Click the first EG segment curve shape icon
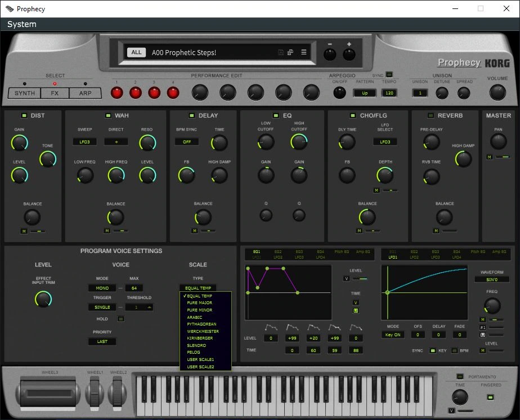This screenshot has width=520, height=420. click(x=271, y=328)
